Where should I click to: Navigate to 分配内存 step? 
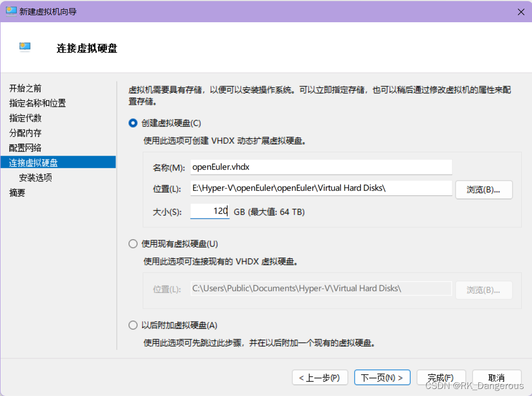pyautogui.click(x=26, y=133)
